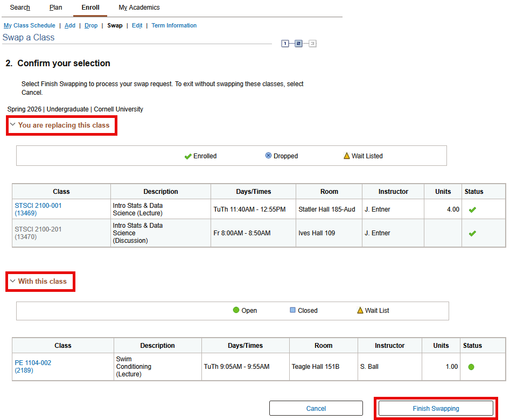Click step 3 indicator icon

(312, 44)
